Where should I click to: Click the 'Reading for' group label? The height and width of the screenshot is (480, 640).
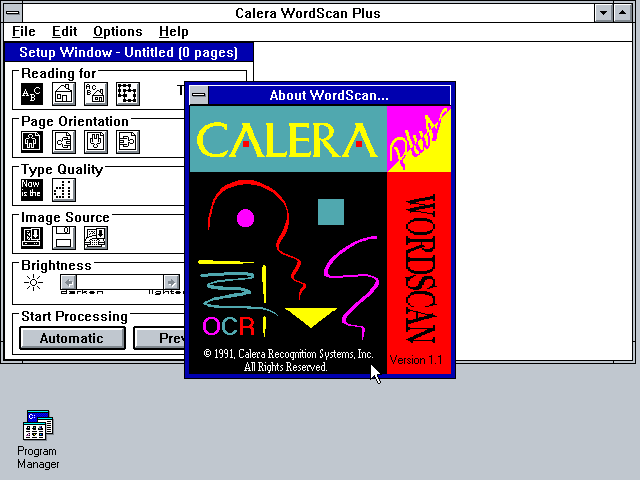[x=58, y=73]
